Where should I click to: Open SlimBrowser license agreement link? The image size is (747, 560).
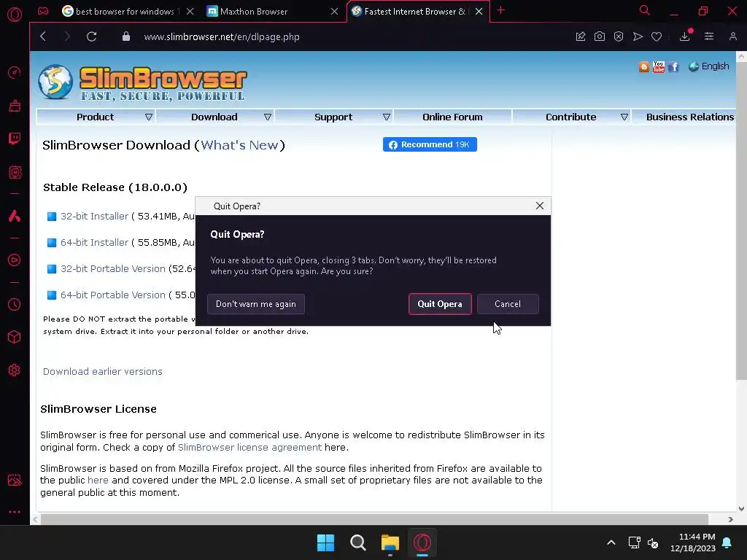tap(249, 447)
